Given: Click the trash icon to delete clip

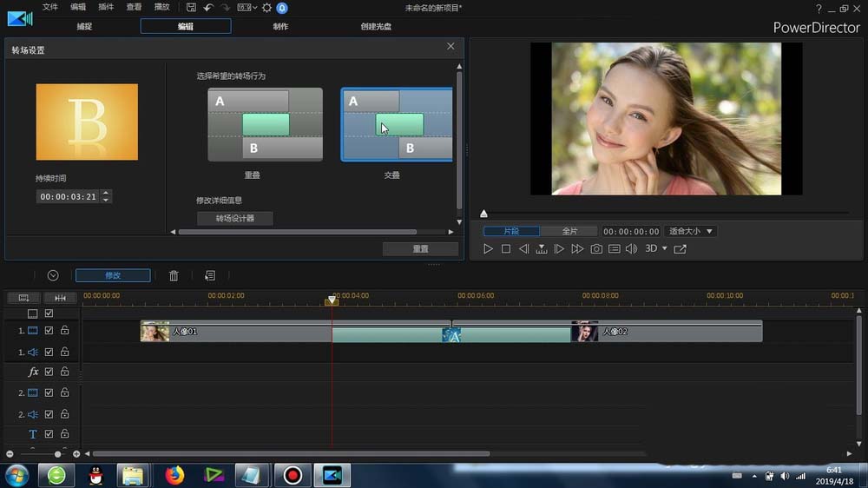Looking at the screenshot, I should 174,275.
